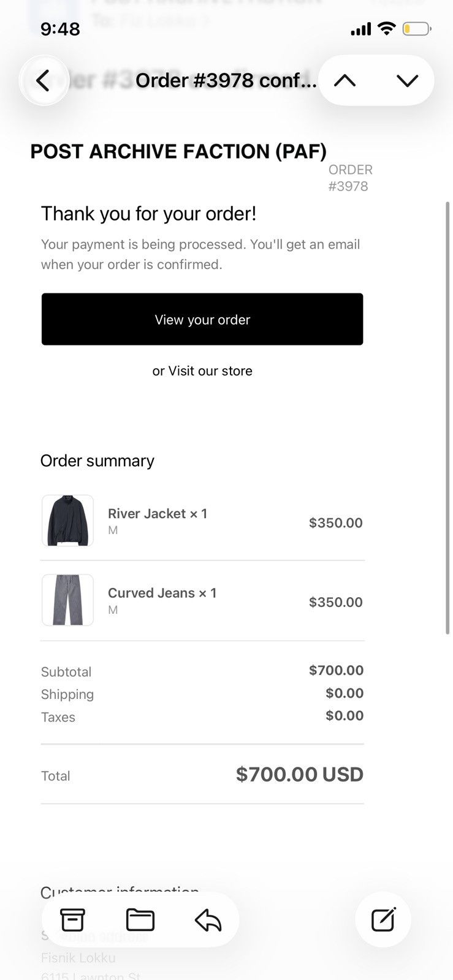
Task: Archive this email using the box icon
Action: 72,919
